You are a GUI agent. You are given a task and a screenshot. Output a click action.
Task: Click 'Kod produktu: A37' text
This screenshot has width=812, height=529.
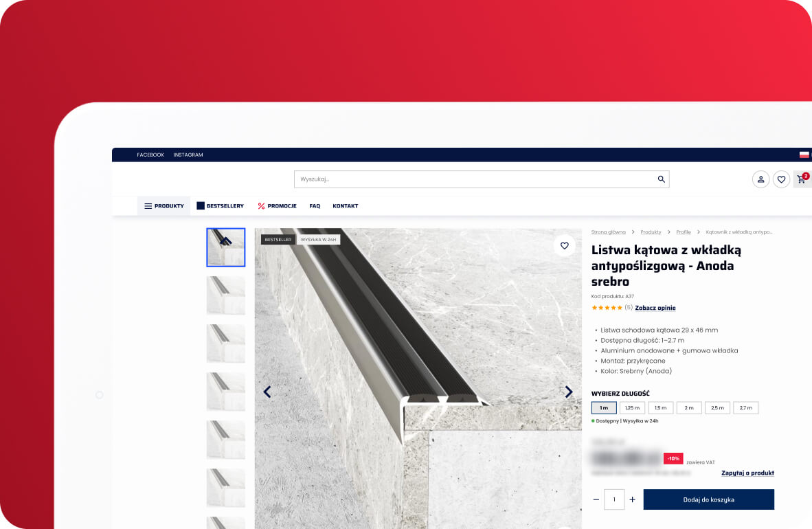(613, 296)
